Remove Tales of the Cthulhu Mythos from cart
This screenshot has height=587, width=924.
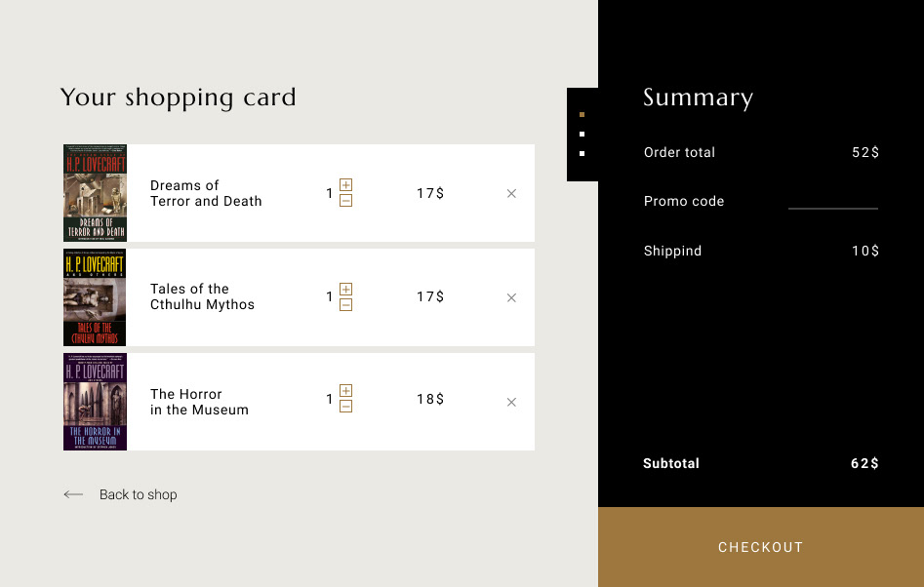click(511, 298)
